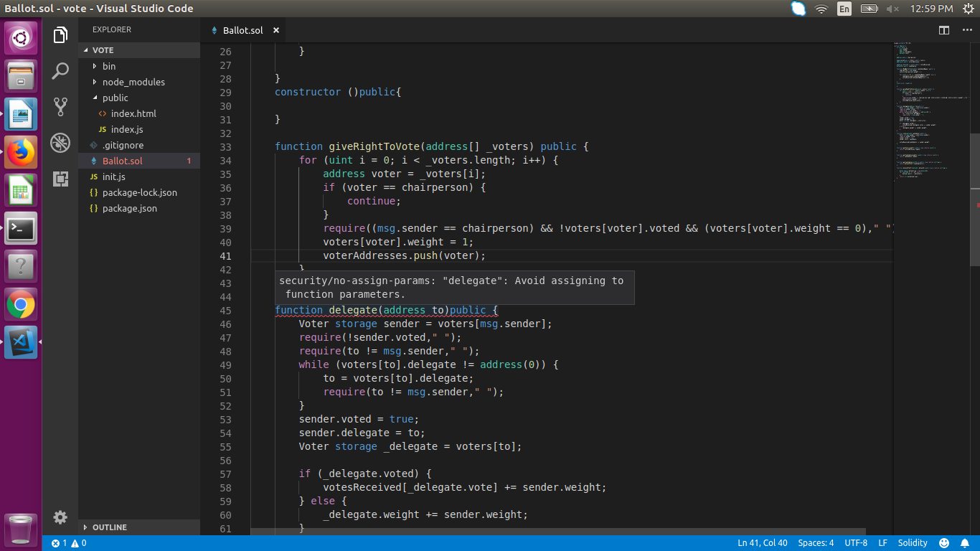Switch to the Ballot.sol editor tab

[x=242, y=31]
